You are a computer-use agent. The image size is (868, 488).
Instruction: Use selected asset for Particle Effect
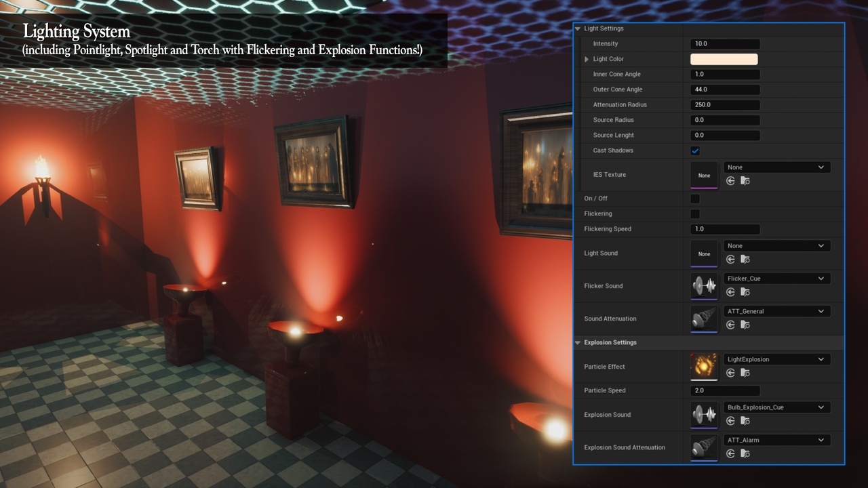pos(730,373)
